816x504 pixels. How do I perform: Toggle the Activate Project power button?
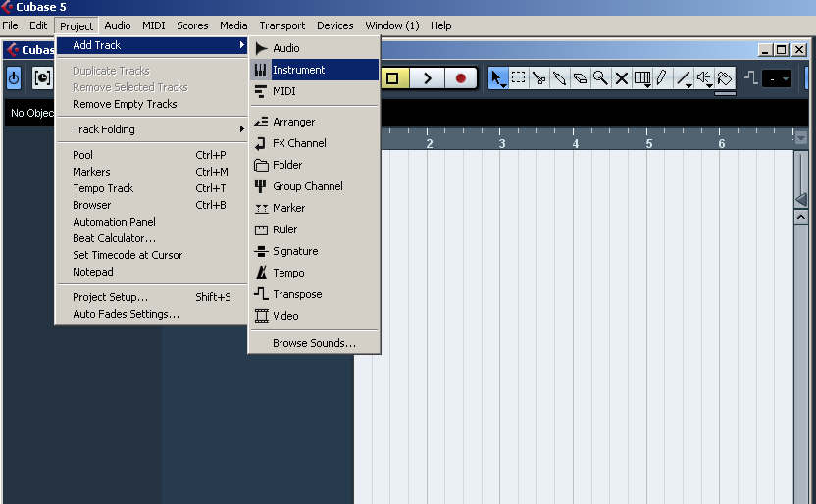tap(14, 78)
